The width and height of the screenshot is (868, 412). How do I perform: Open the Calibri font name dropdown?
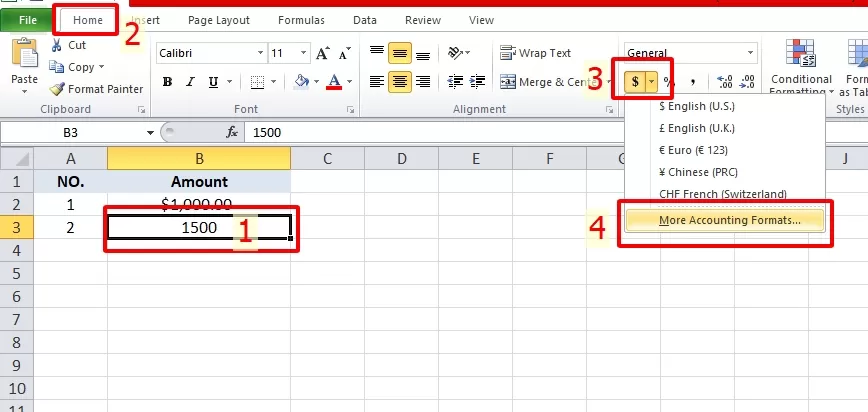261,53
